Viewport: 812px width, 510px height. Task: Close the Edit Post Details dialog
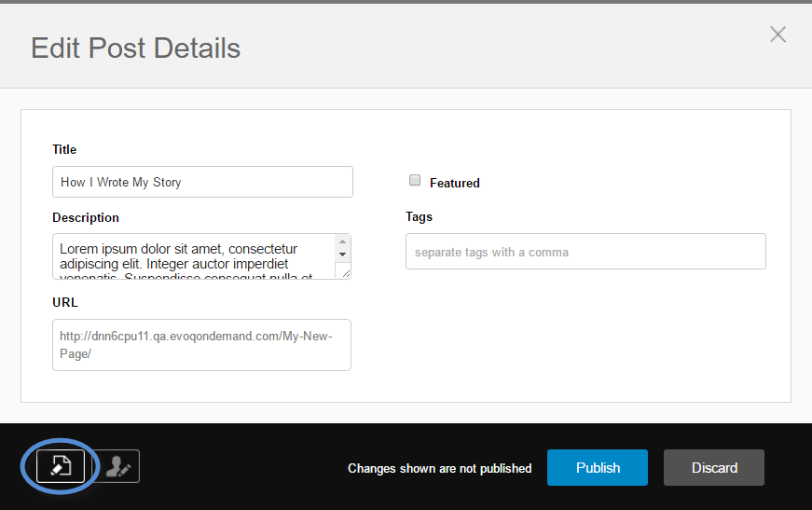point(778,34)
